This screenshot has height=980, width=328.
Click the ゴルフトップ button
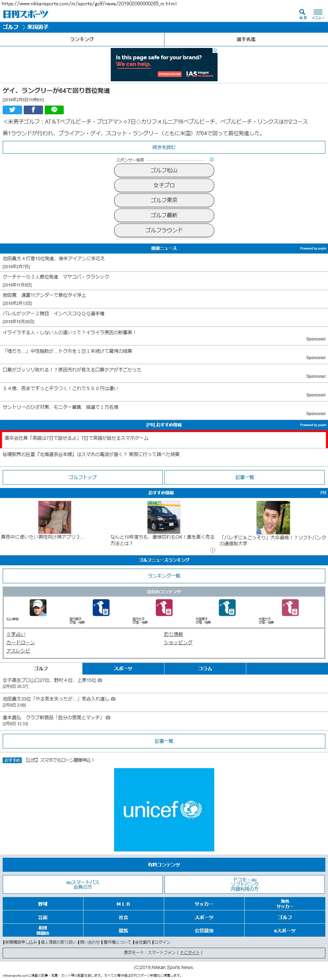click(83, 477)
